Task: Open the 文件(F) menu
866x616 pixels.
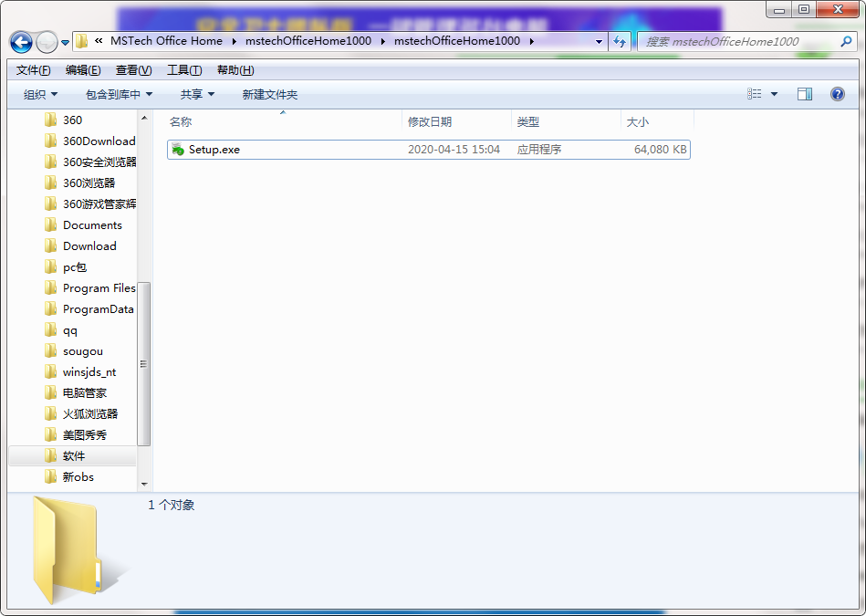Action: 33,70
